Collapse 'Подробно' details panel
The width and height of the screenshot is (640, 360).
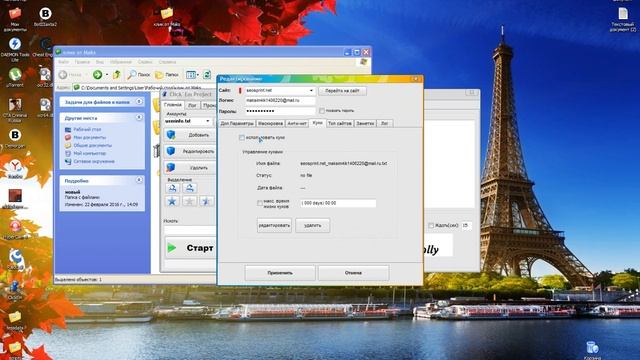click(x=139, y=180)
